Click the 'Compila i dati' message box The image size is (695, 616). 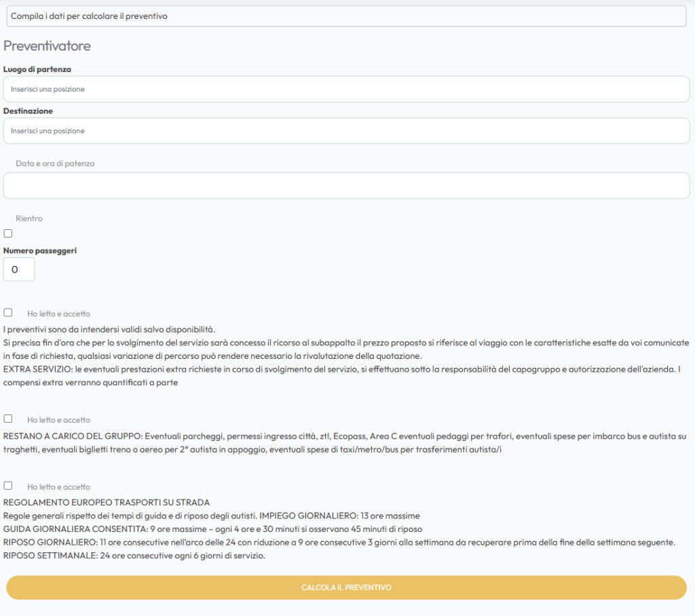(x=346, y=16)
